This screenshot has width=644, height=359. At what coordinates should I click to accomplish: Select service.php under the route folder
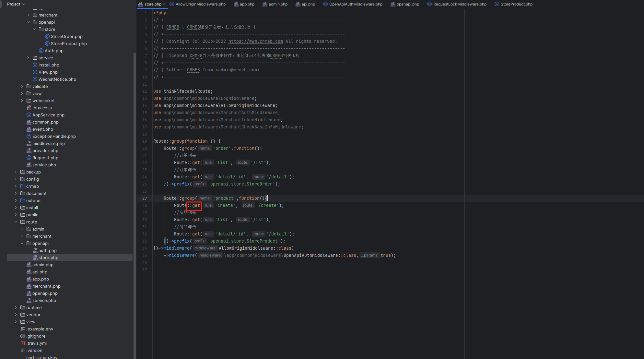point(44,301)
